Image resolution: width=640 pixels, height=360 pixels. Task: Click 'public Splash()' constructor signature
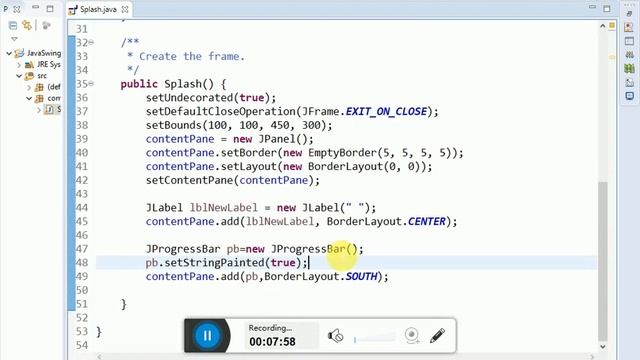coord(167,84)
